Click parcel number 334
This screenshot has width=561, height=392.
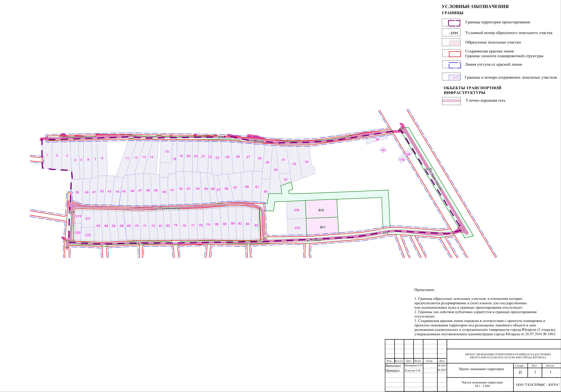click(296, 210)
